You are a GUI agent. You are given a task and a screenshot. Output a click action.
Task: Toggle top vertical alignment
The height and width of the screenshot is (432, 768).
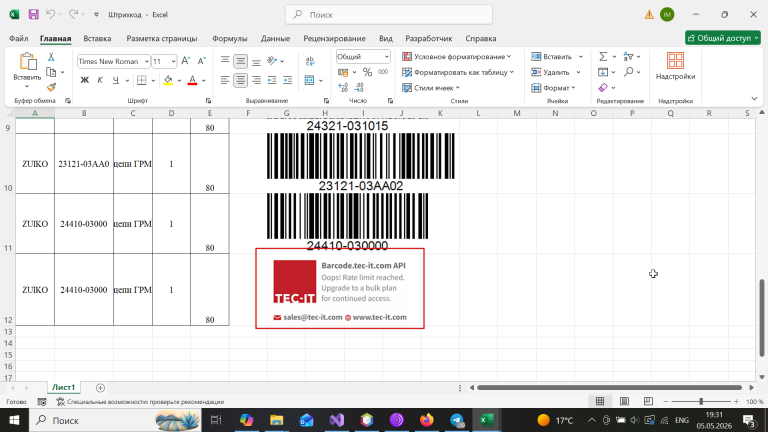click(x=225, y=61)
